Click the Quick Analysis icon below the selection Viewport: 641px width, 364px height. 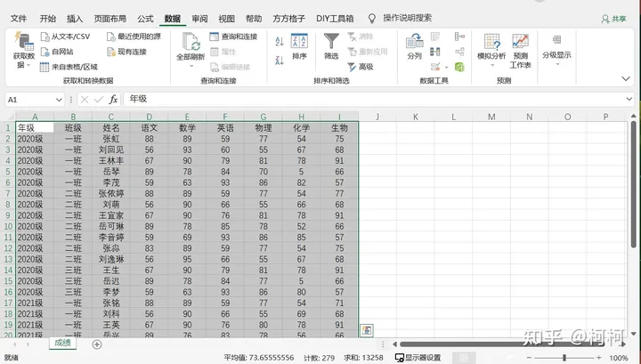pos(366,330)
